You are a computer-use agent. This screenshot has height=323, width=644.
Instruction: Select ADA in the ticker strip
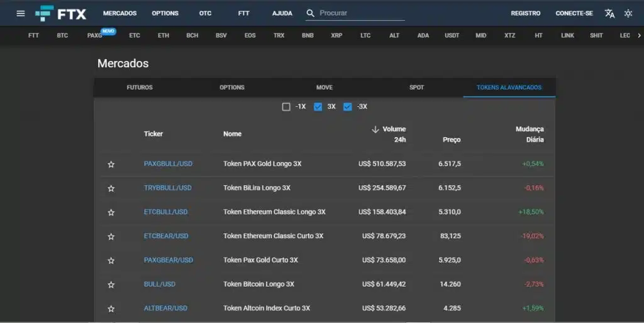tap(423, 36)
